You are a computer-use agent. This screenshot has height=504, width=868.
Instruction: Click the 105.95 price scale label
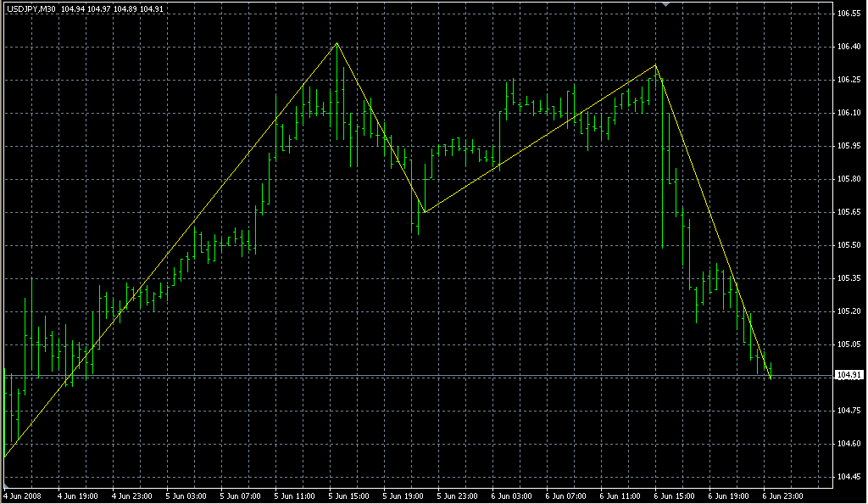849,146
